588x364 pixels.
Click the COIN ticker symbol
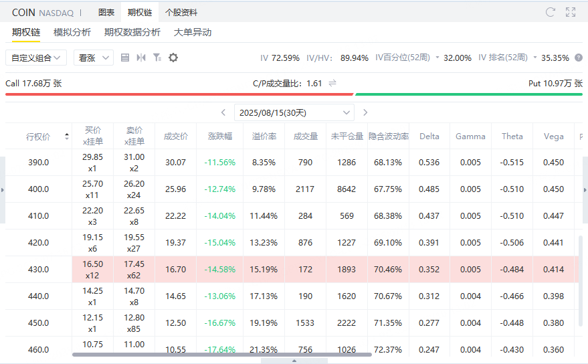tap(23, 13)
